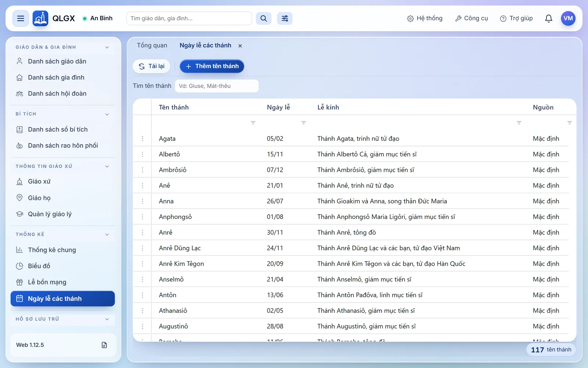
Task: Expand the Hồ sơ lưu trữ section
Action: (107, 319)
